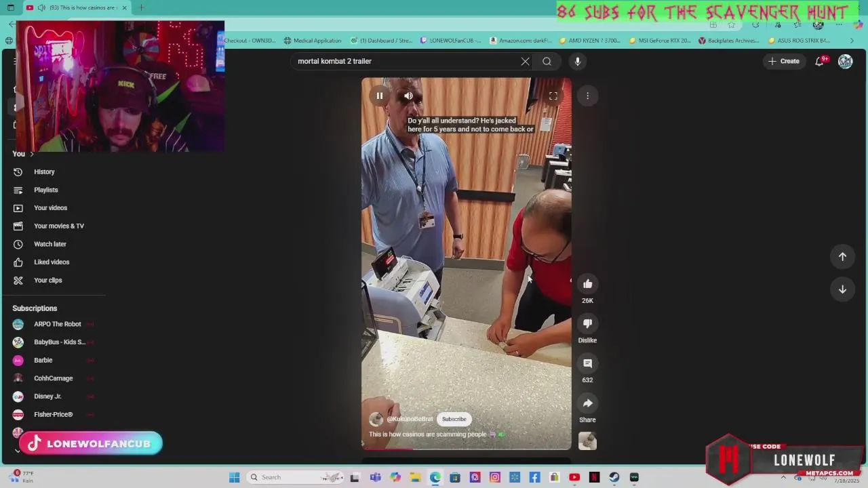Open the LONEWOLFanCUB bookmark
Image resolution: width=868 pixels, height=488 pixels.
click(x=450, y=41)
